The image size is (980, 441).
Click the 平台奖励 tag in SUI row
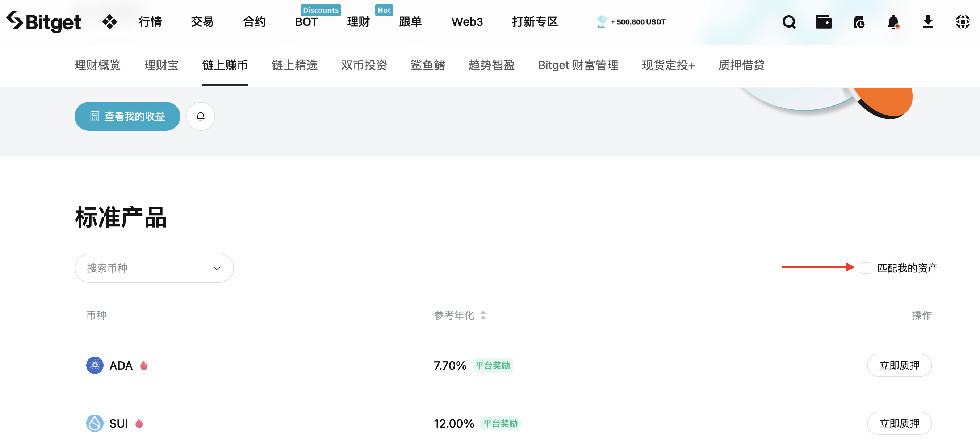click(x=500, y=423)
